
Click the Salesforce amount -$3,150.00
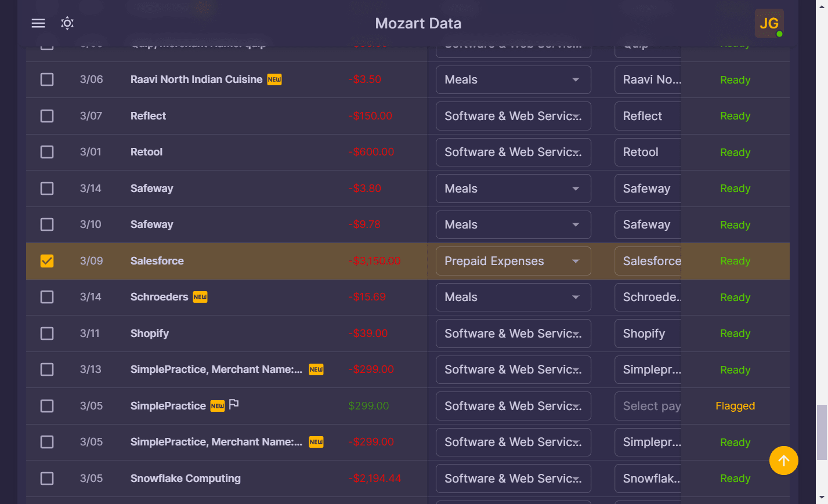click(x=375, y=261)
